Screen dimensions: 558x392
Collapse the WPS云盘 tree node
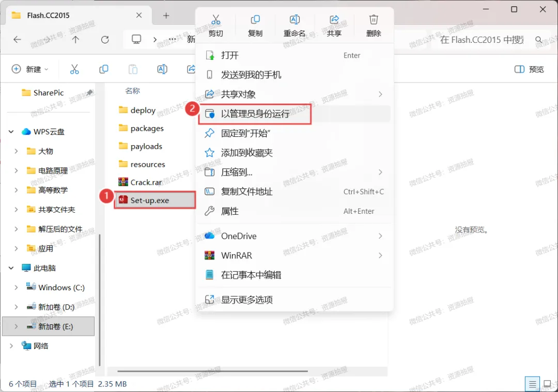pyautogui.click(x=11, y=132)
